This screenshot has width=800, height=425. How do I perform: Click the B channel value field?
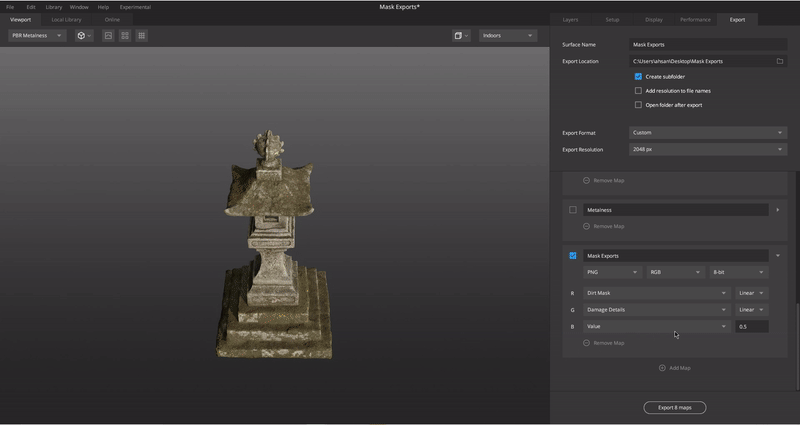click(752, 326)
